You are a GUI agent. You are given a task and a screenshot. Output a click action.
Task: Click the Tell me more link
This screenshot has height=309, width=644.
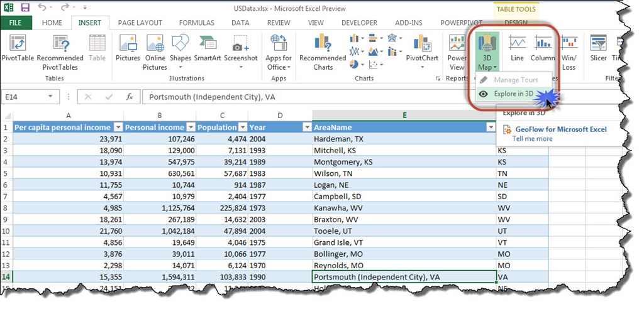pos(532,139)
